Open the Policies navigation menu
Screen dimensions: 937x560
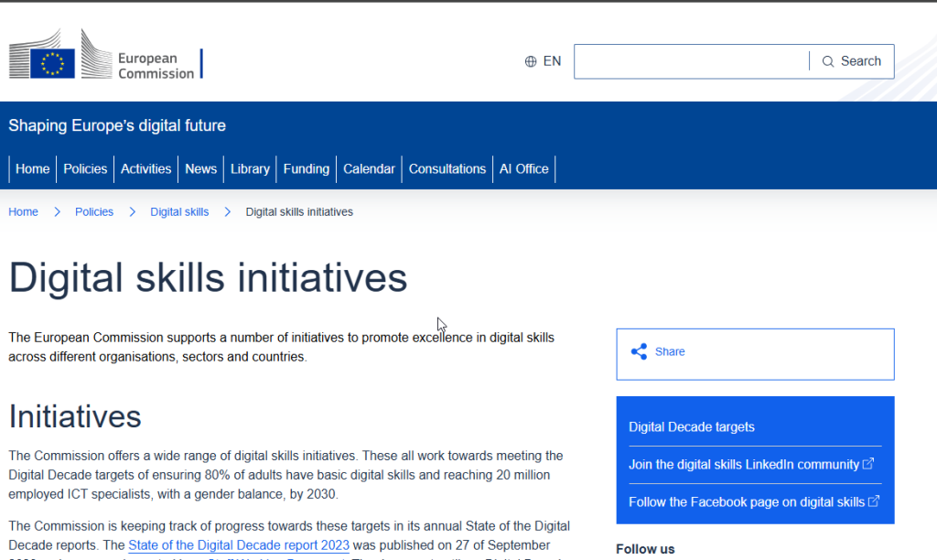[85, 169]
